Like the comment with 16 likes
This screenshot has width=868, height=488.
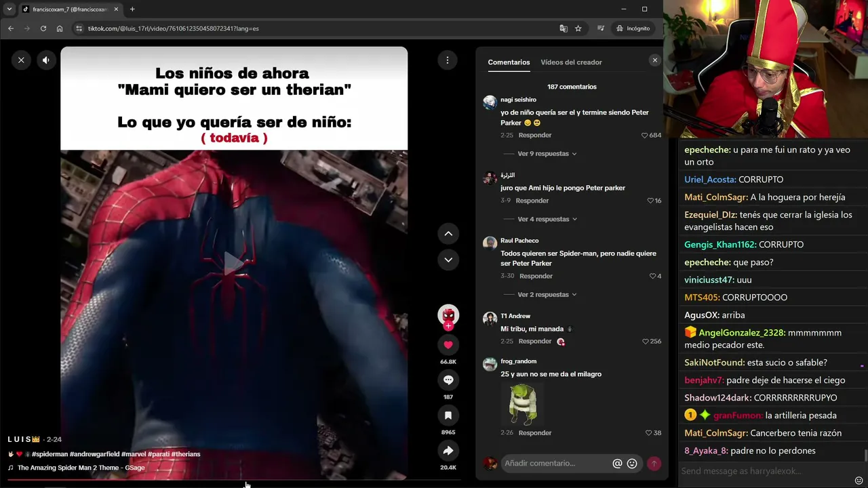pyautogui.click(x=650, y=201)
